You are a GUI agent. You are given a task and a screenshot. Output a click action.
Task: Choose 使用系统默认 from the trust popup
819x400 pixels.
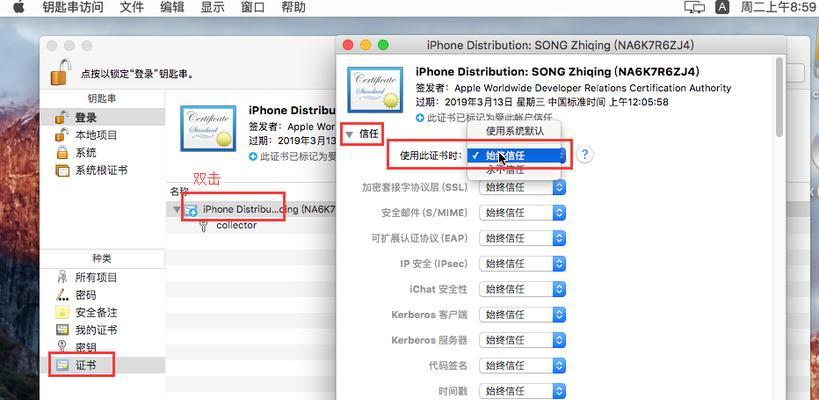pos(514,131)
